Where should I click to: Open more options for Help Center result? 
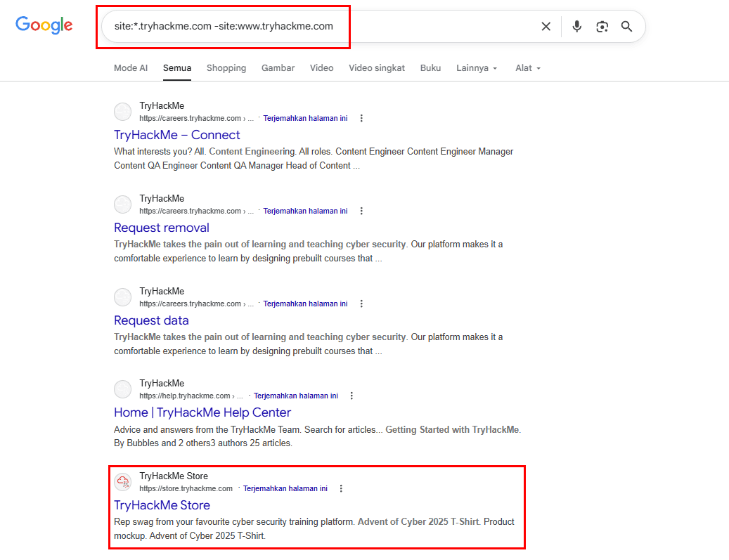[x=351, y=396]
